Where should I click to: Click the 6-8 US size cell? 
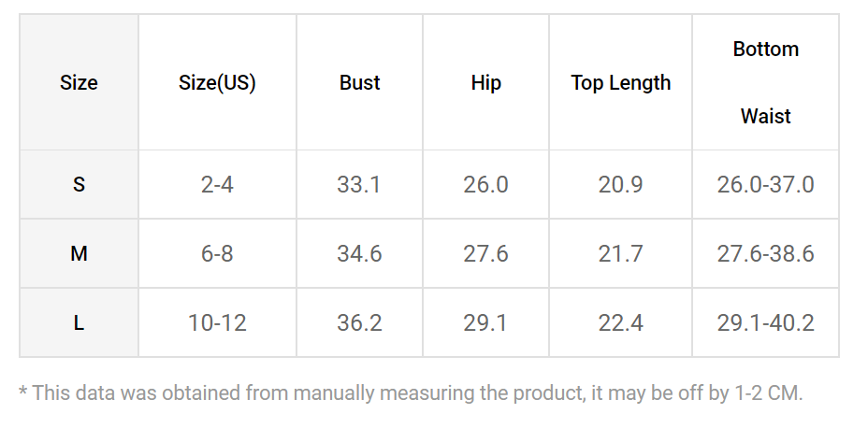pos(217,253)
